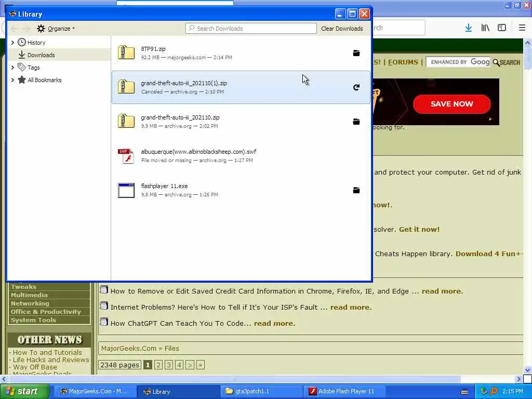Click the albuquerque SWF Flash file icon

point(126,156)
